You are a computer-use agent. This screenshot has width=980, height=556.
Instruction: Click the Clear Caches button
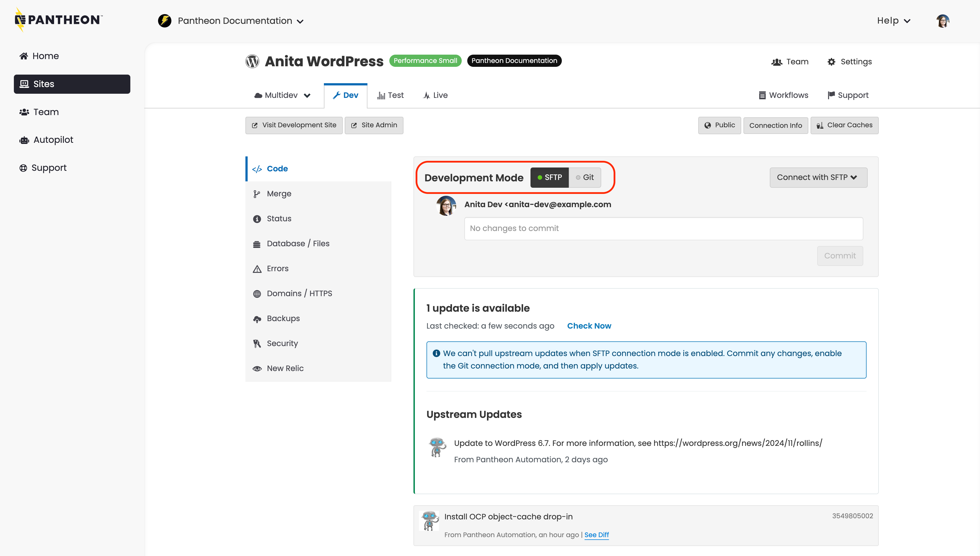tap(844, 125)
